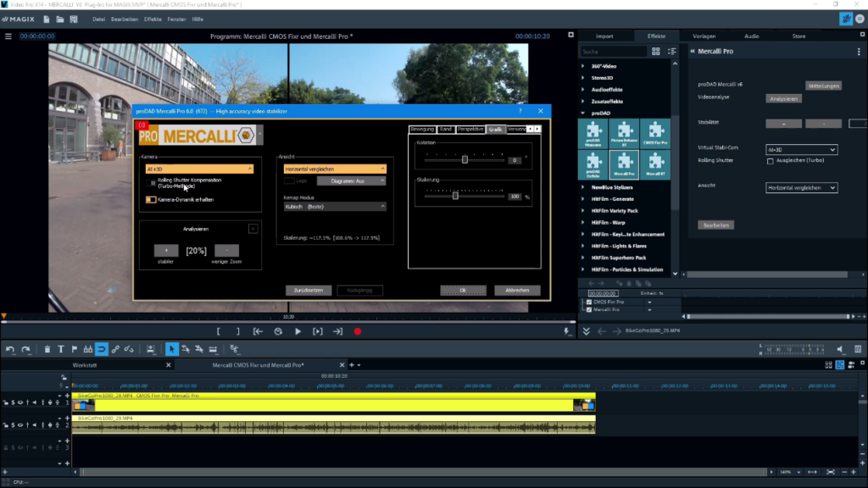This screenshot has height=488, width=868.
Task: Click the Zurücksetzen button
Action: tap(309, 291)
